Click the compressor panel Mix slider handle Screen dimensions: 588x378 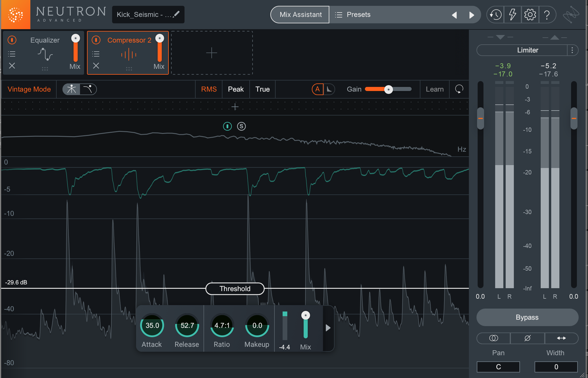(x=306, y=315)
